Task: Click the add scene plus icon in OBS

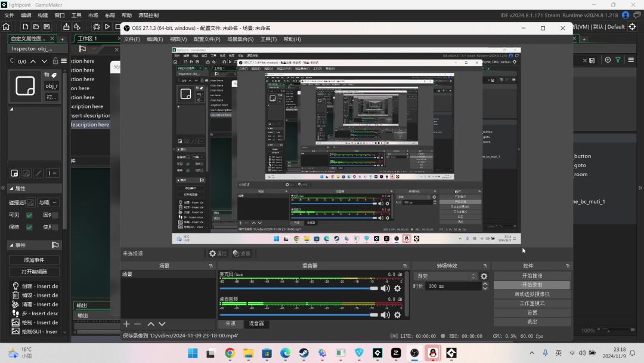Action: [x=126, y=324]
